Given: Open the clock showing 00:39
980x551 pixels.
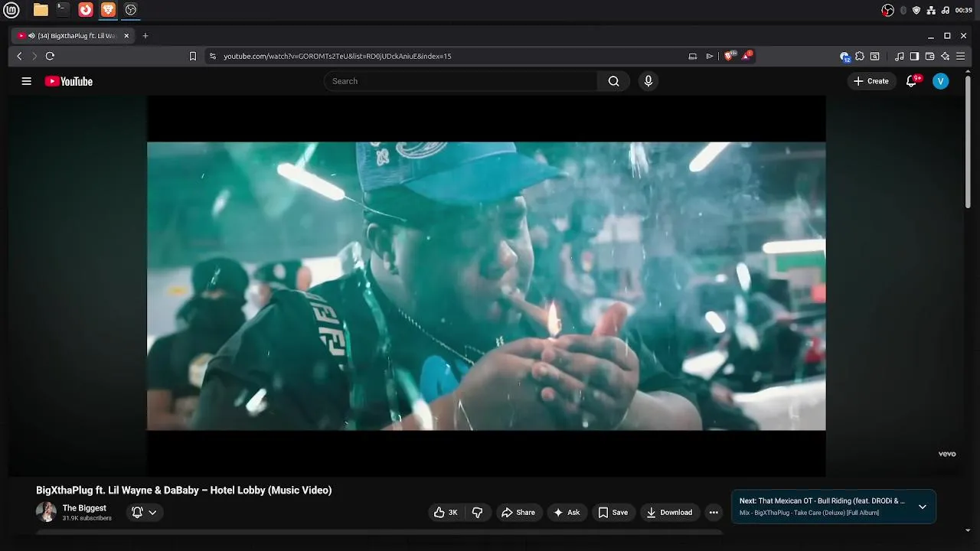Looking at the screenshot, I should [964, 10].
